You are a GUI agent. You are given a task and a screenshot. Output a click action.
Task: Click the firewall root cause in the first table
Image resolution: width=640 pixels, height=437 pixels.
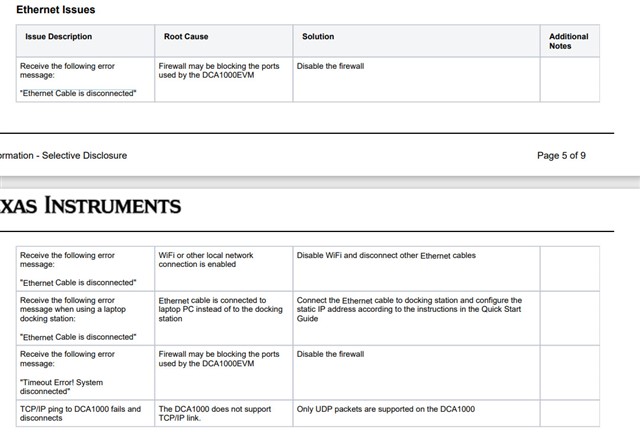click(x=219, y=71)
